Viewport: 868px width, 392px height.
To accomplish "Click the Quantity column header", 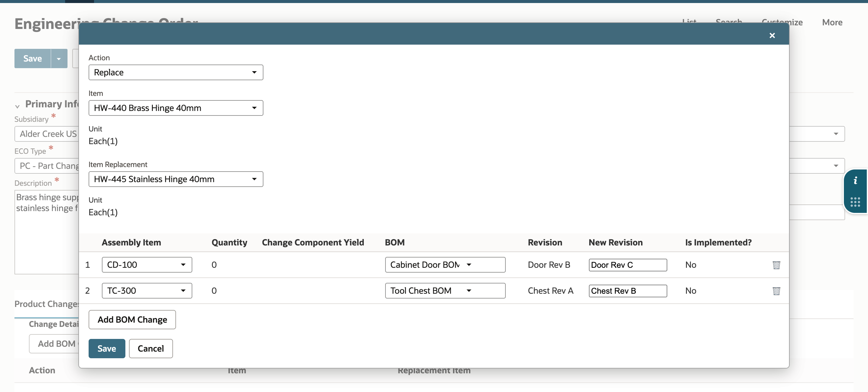I will [x=229, y=242].
